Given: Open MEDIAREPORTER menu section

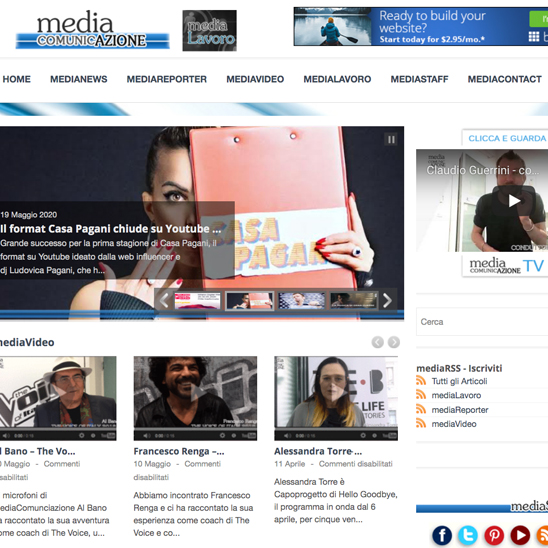Looking at the screenshot, I should 167,79.
